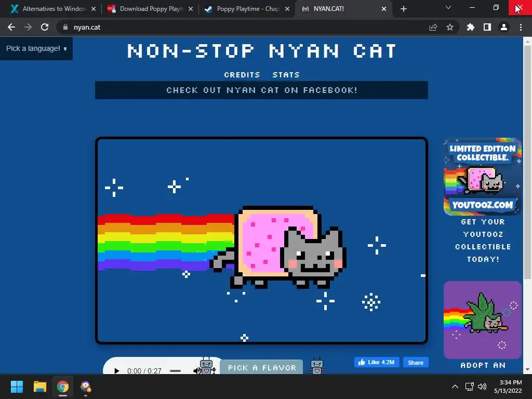This screenshot has height=399, width=532.
Task: Click the PICK A FLAVOR button
Action: (x=262, y=367)
